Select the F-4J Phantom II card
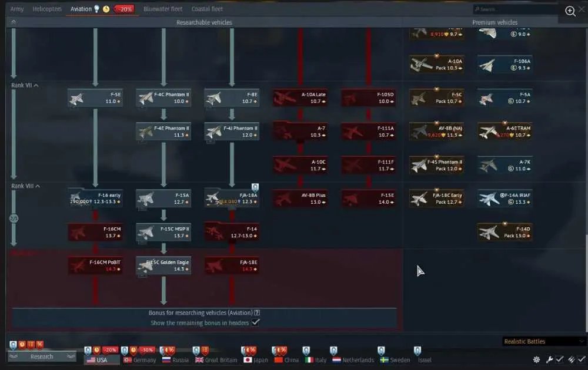The image size is (588, 370). [x=232, y=132]
